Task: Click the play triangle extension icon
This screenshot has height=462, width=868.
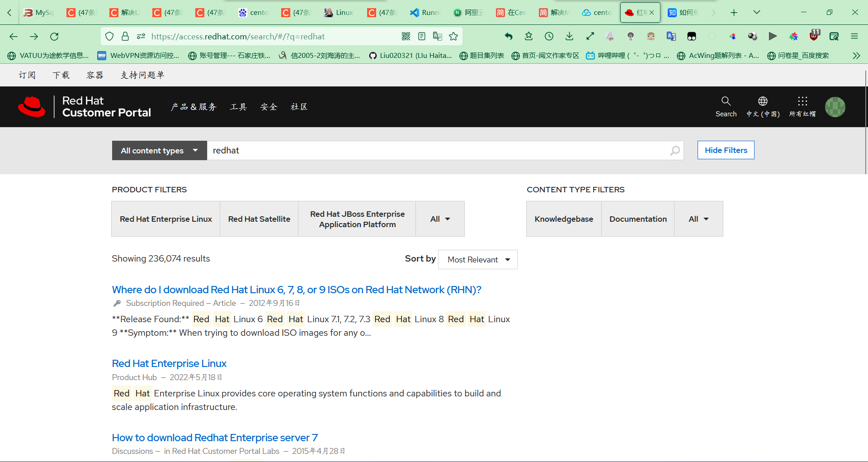Action: click(773, 37)
